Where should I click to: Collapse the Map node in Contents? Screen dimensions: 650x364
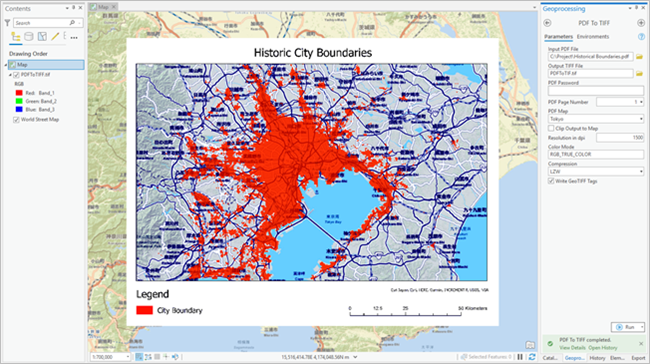tap(6, 65)
